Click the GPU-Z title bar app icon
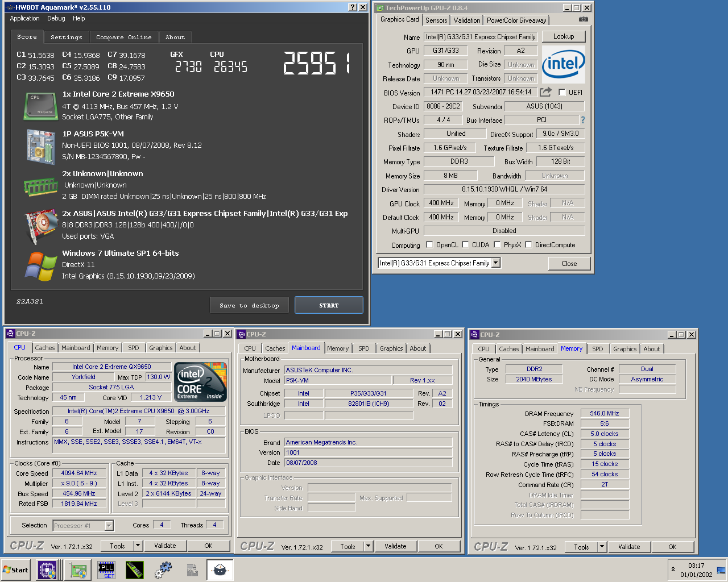728x582 pixels. point(380,8)
